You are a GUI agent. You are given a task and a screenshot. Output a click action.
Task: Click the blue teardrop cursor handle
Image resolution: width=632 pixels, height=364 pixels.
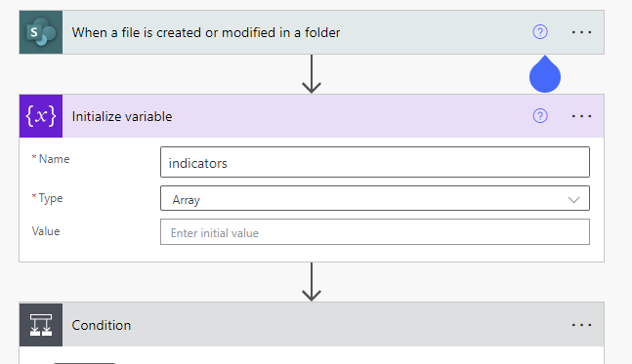click(x=545, y=74)
